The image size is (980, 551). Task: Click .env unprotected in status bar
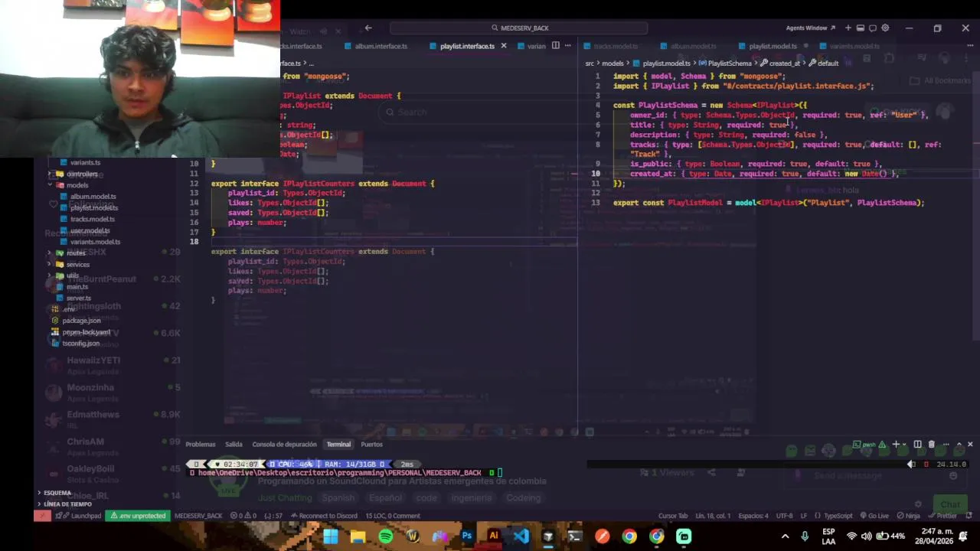(139, 516)
